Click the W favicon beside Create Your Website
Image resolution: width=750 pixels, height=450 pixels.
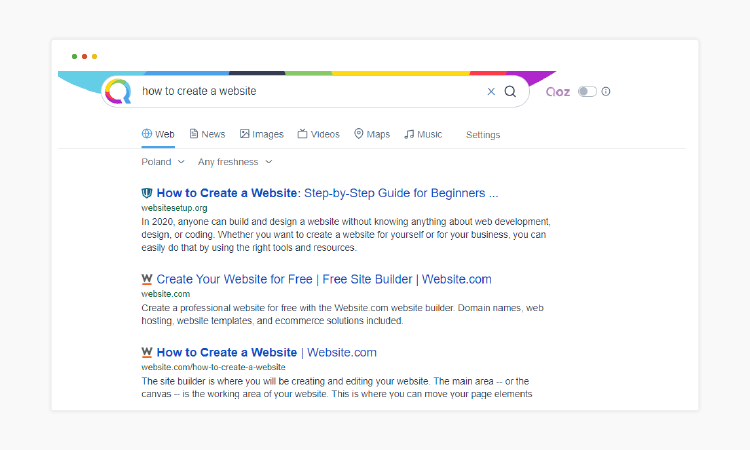(x=147, y=279)
